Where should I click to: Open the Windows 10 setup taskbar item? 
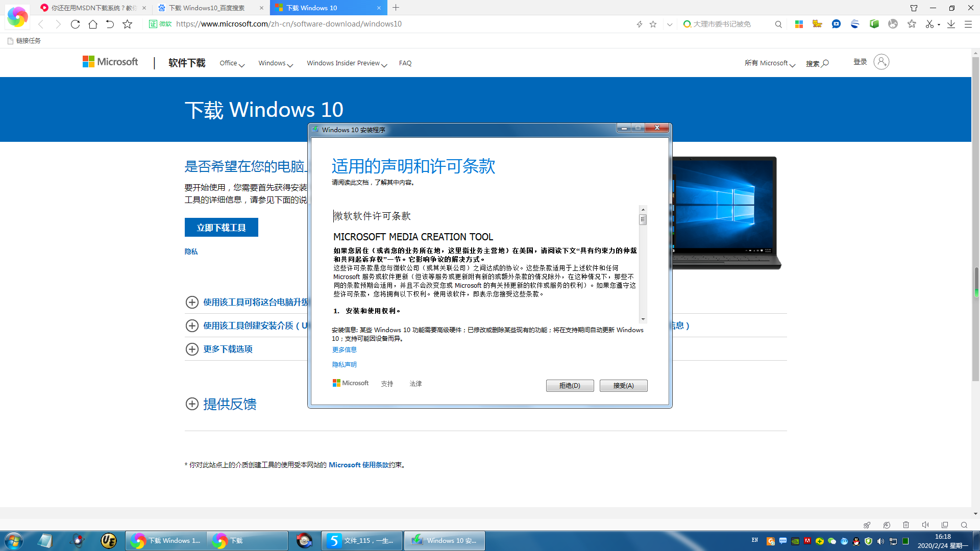click(x=445, y=541)
